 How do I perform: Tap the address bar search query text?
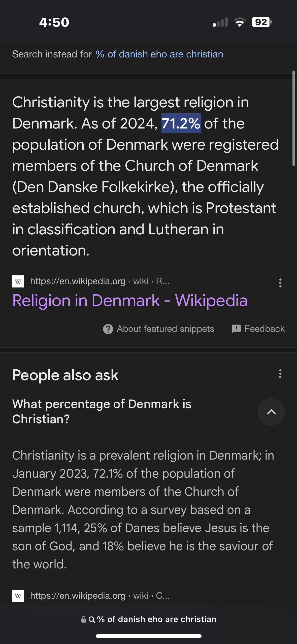157,619
